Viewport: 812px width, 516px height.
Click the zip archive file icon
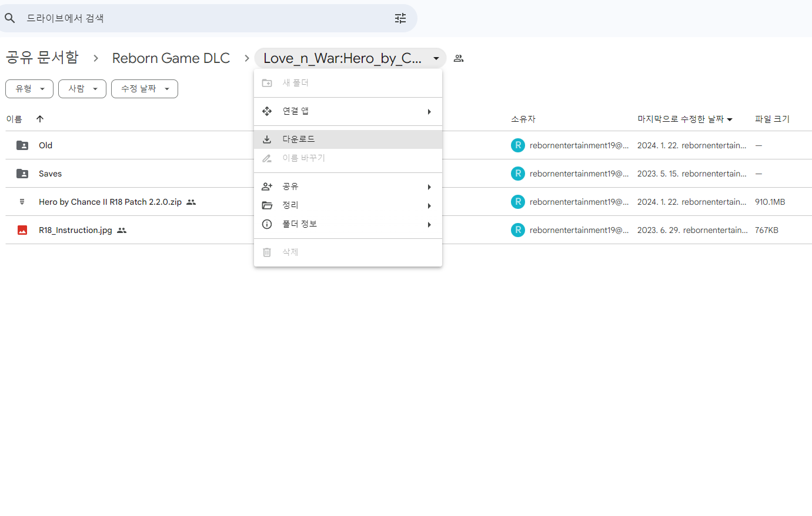22,202
